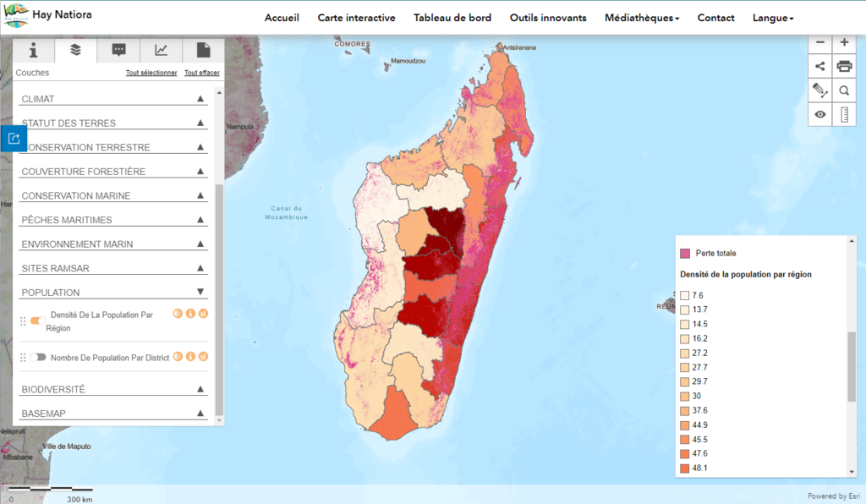Viewport: 866px width, 504px height.
Task: Open the map search tool
Action: pos(843,90)
